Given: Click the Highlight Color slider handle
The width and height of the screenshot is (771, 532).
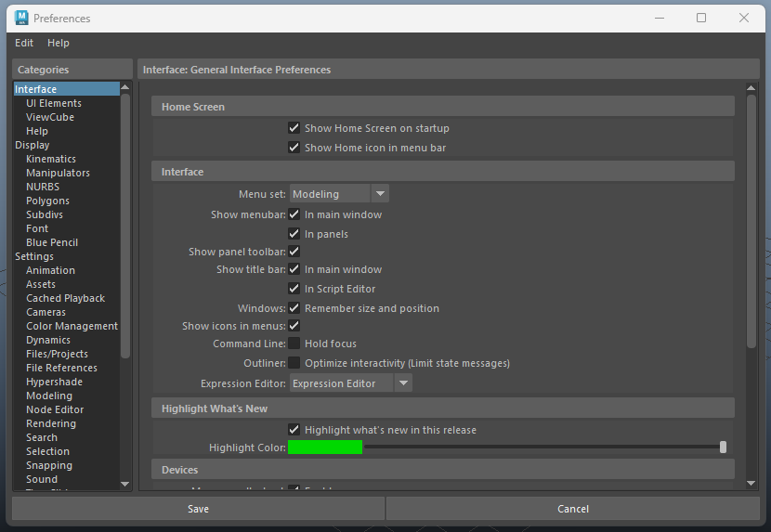Looking at the screenshot, I should tap(723, 448).
